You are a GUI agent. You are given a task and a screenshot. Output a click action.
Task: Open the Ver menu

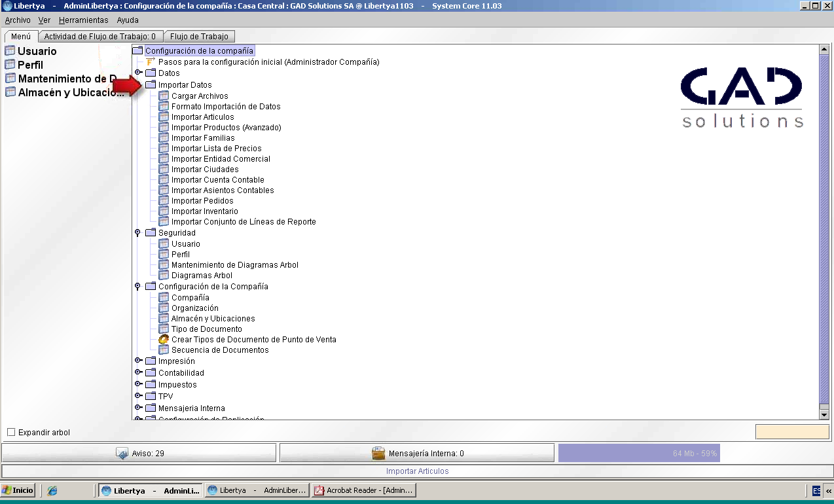point(45,20)
